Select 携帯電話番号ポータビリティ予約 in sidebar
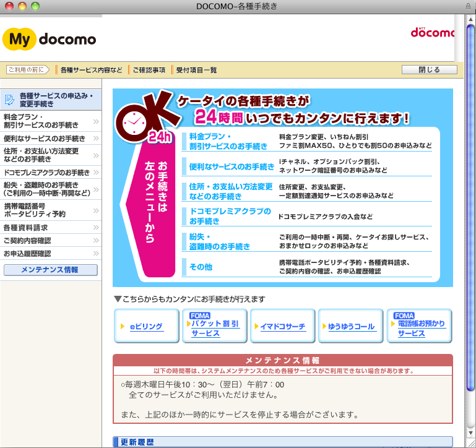This screenshot has width=476, height=448. 51,210
